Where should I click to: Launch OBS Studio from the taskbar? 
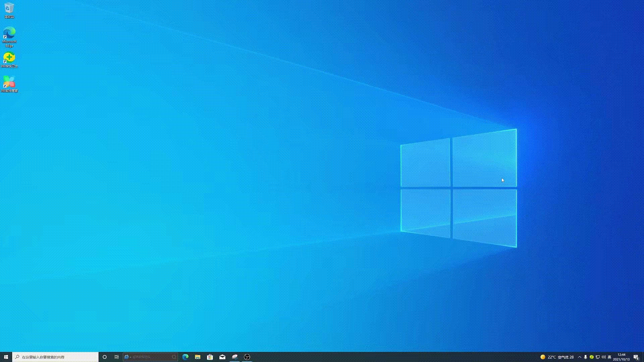[247, 357]
